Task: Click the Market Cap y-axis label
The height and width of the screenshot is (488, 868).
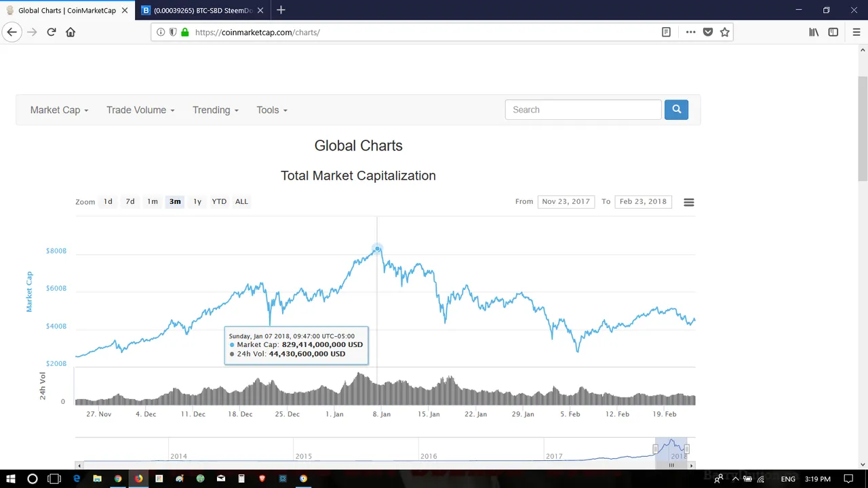Action: [x=29, y=292]
